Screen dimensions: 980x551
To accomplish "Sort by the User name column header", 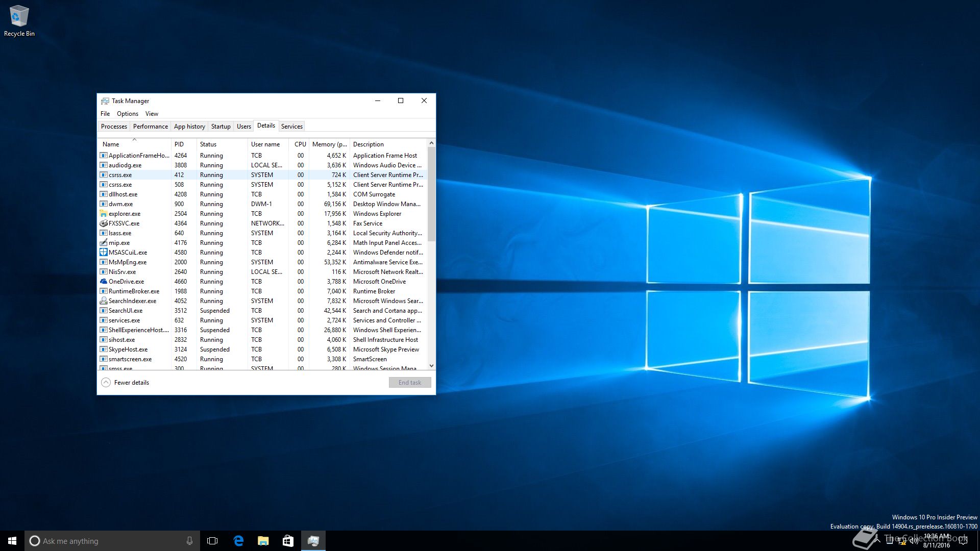I will tap(268, 144).
